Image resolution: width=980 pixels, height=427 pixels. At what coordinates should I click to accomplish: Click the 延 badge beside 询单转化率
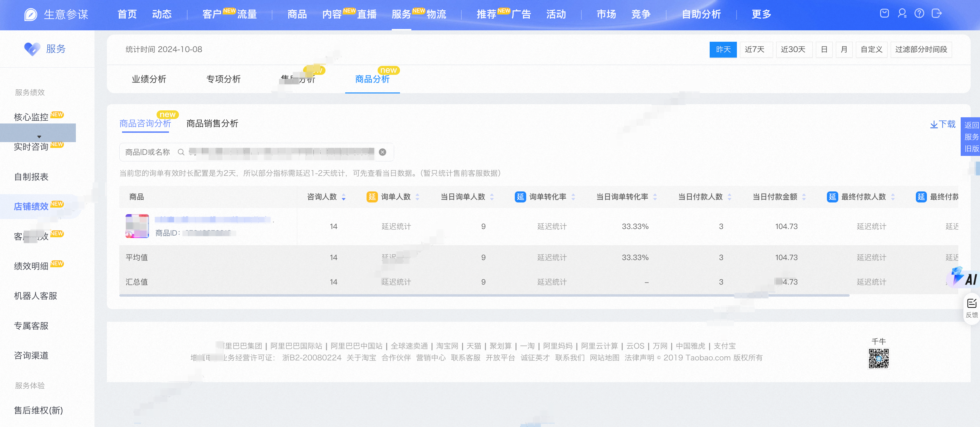[x=520, y=197]
